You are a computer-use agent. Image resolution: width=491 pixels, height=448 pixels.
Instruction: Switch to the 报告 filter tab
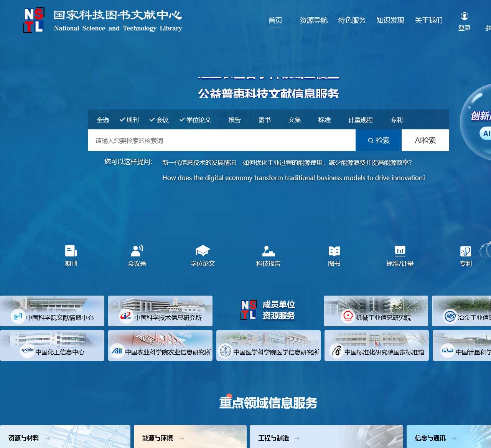[234, 119]
